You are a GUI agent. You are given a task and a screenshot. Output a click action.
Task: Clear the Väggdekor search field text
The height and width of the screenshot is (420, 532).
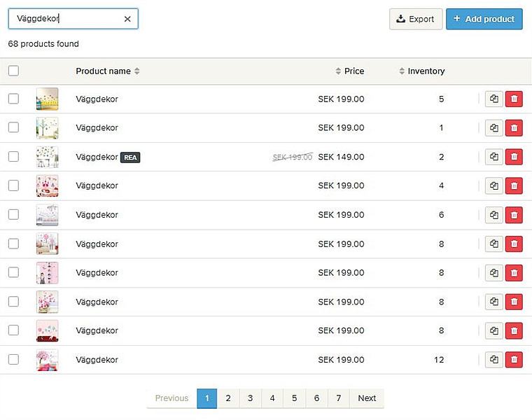pos(127,19)
